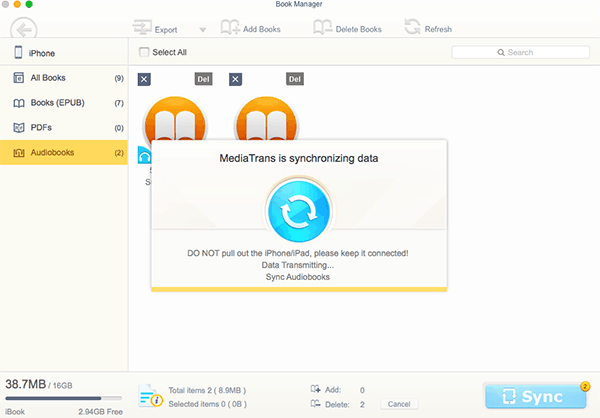Click 'Total items 2 ( 8.9MB )' text
This screenshot has width=600, height=418.
point(207,390)
